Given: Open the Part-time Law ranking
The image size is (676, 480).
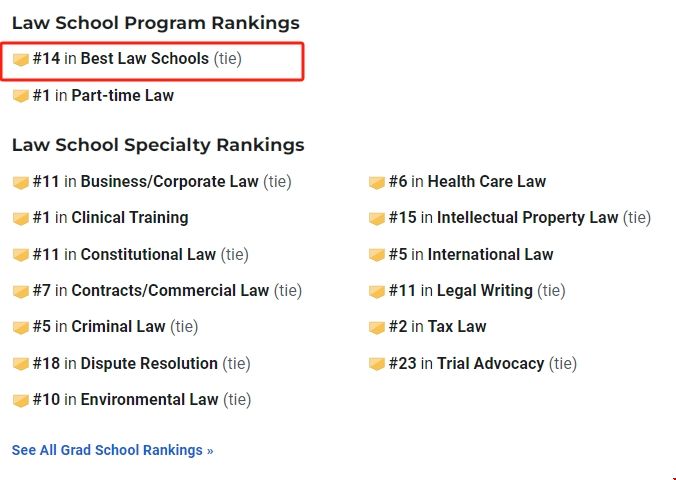Looking at the screenshot, I should pos(122,96).
